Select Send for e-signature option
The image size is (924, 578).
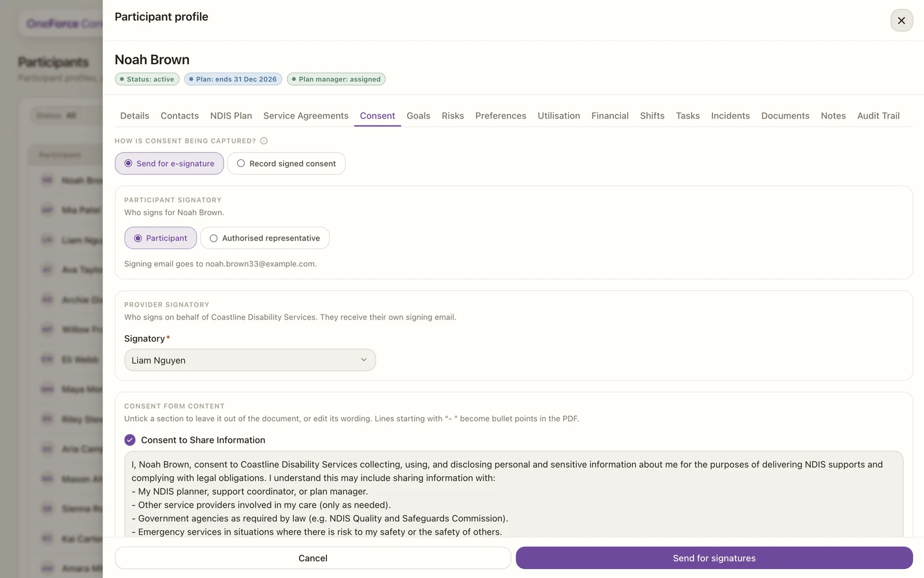(x=169, y=164)
